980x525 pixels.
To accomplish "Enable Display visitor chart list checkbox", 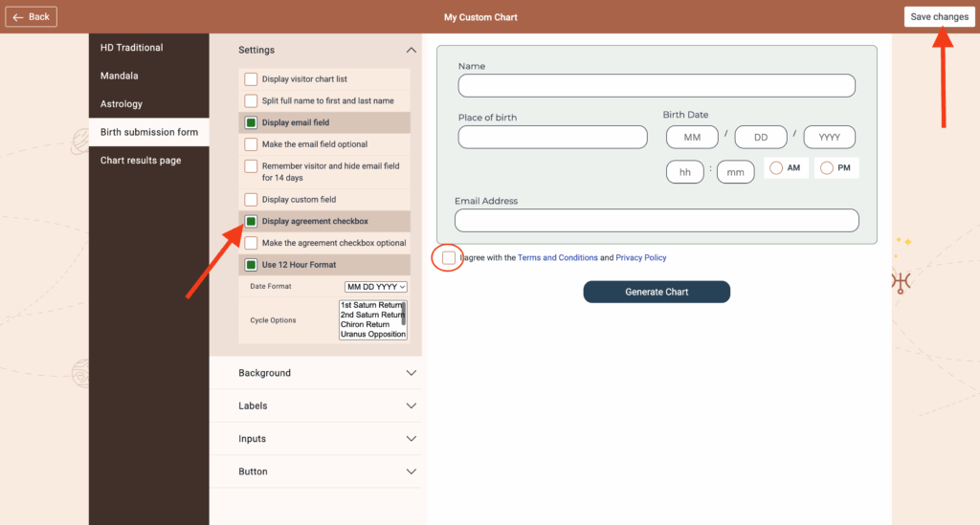I will [251, 79].
